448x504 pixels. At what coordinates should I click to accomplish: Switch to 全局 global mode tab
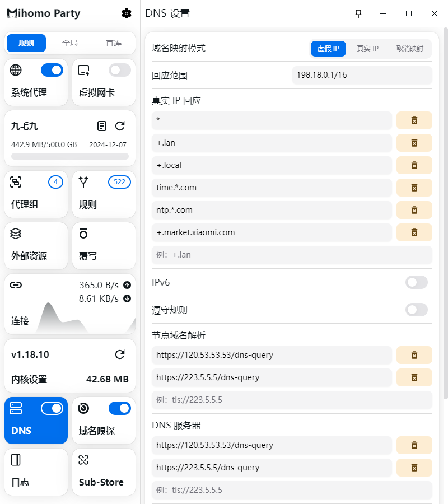tap(70, 43)
